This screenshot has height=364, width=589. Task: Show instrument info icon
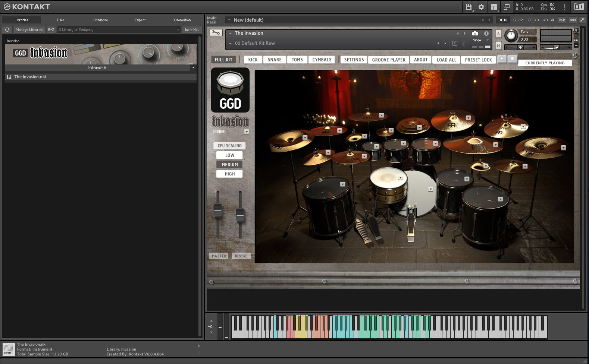click(486, 33)
